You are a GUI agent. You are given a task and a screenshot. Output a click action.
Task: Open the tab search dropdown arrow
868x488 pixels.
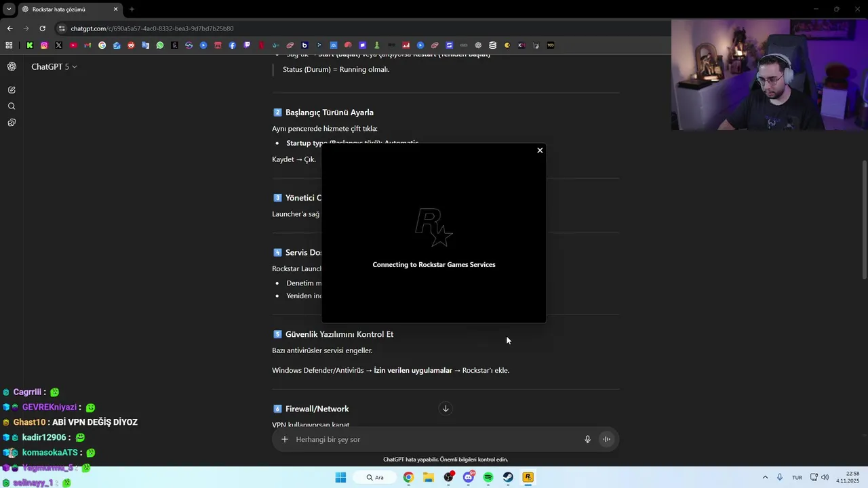point(9,9)
